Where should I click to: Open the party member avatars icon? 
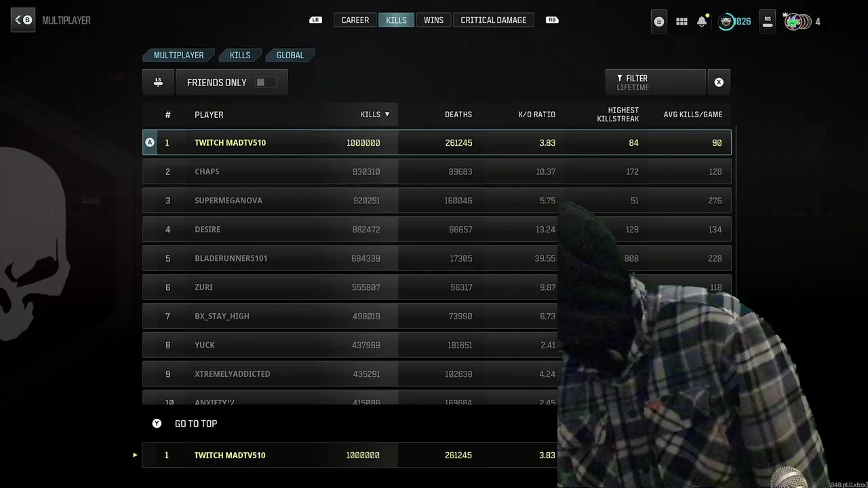pos(797,22)
